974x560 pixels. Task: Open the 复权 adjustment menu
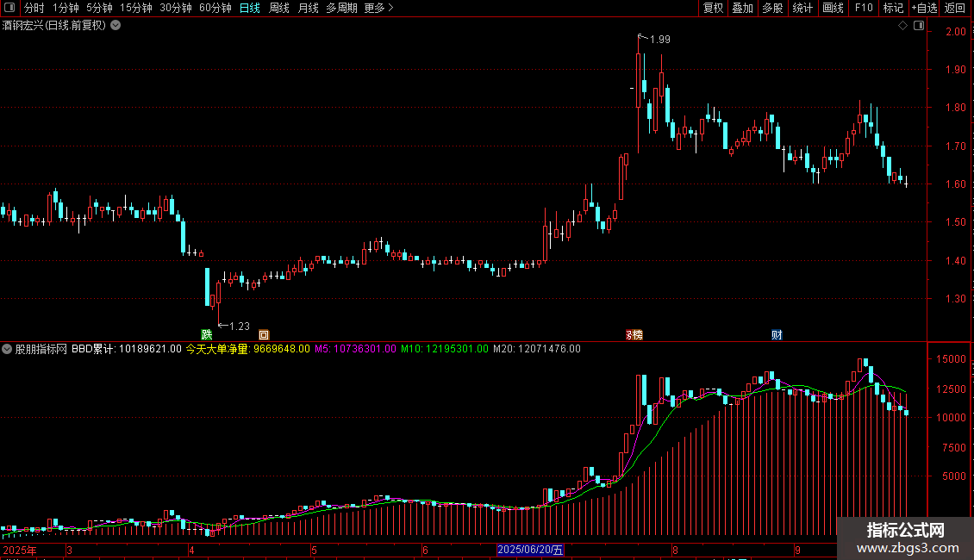[x=713, y=8]
